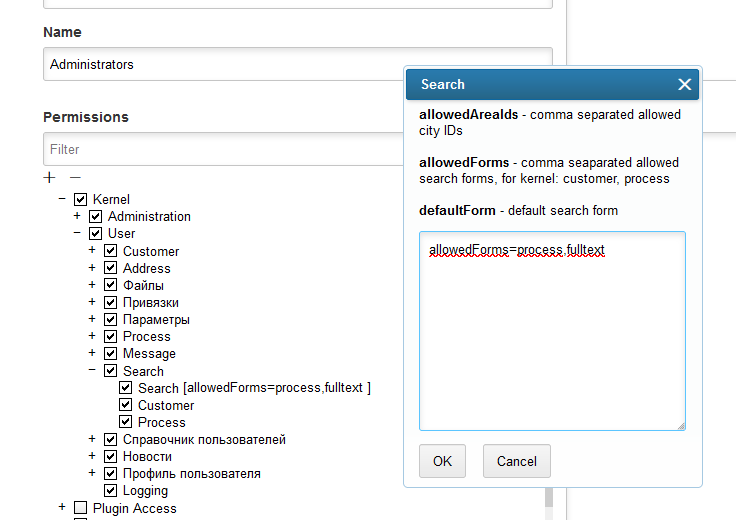Uncheck the Search [allowedForms] checkbox
736x520 pixels.
125,388
